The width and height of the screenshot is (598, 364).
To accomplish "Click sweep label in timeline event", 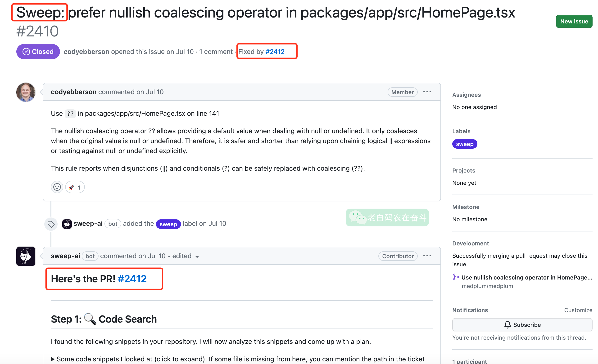I will pyautogui.click(x=168, y=224).
